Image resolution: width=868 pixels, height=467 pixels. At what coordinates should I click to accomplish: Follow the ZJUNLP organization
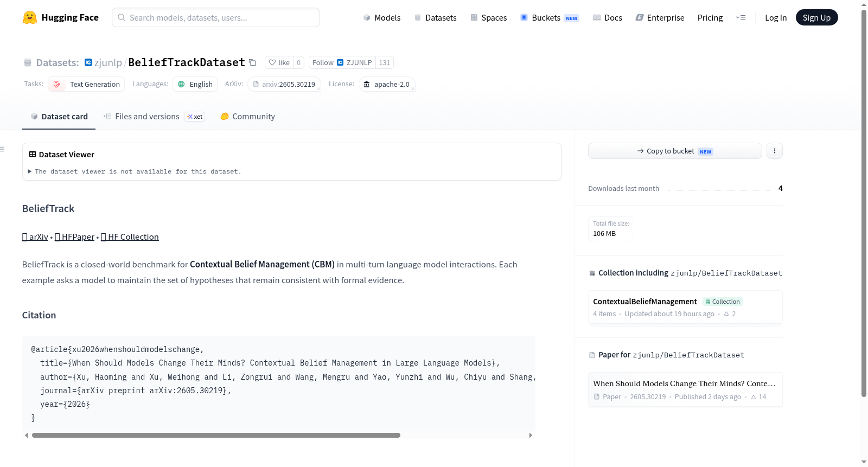click(342, 62)
